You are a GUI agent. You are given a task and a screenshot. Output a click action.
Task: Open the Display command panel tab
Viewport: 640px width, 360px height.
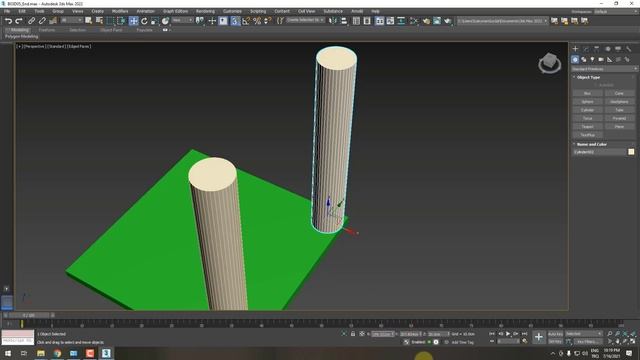(618, 49)
